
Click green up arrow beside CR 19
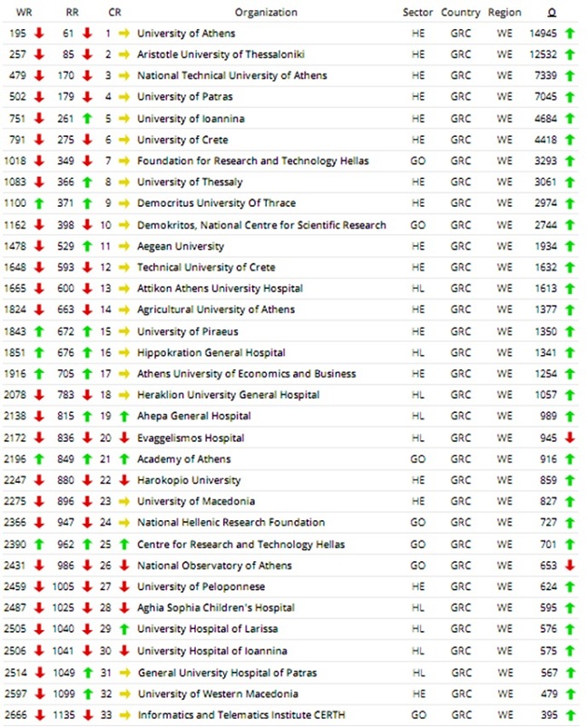pyautogui.click(x=124, y=416)
